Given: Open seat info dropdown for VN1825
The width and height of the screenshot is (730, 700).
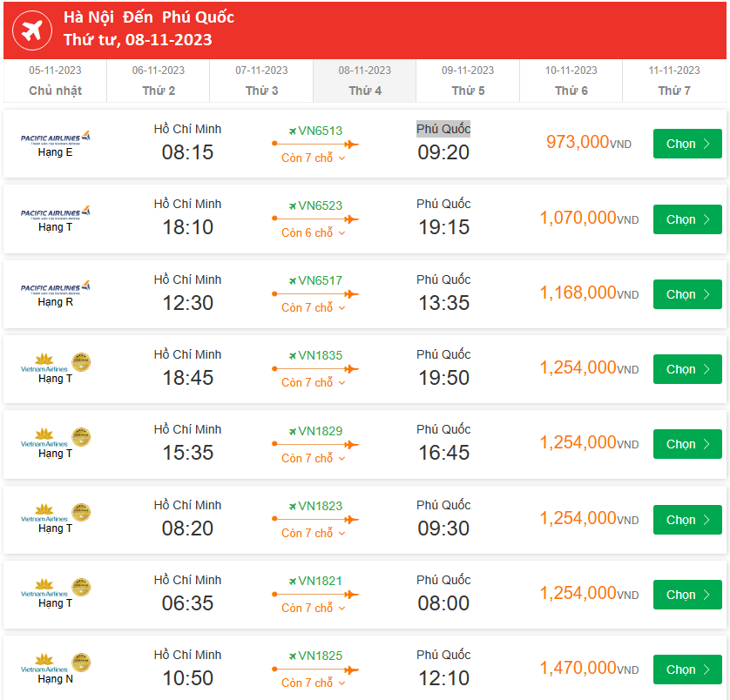Looking at the screenshot, I should tap(314, 683).
